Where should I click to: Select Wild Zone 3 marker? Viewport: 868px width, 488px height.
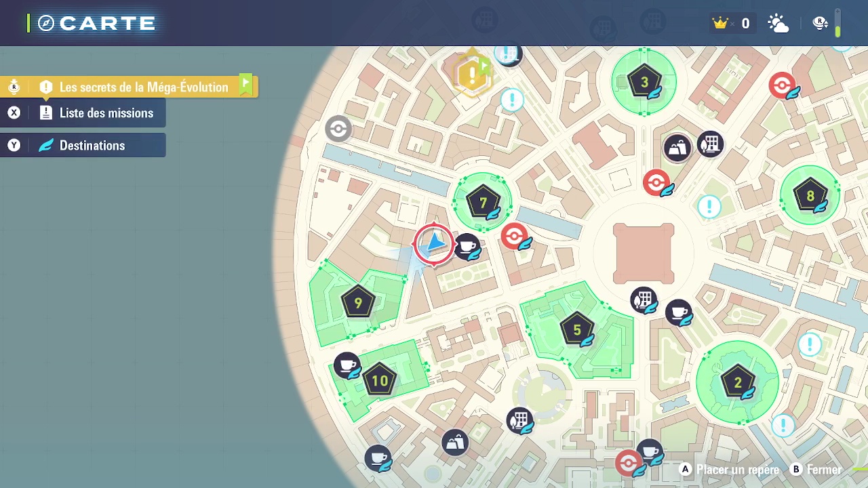pos(644,82)
